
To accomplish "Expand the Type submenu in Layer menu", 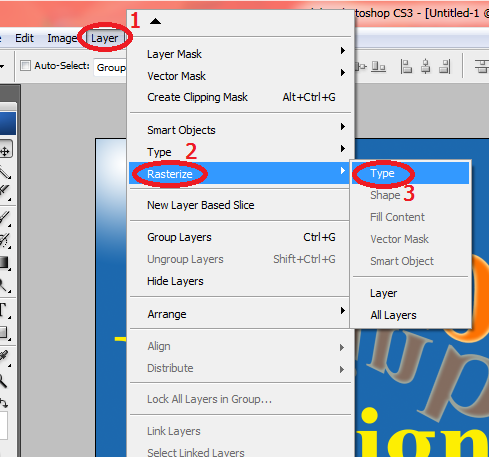I will tap(240, 152).
